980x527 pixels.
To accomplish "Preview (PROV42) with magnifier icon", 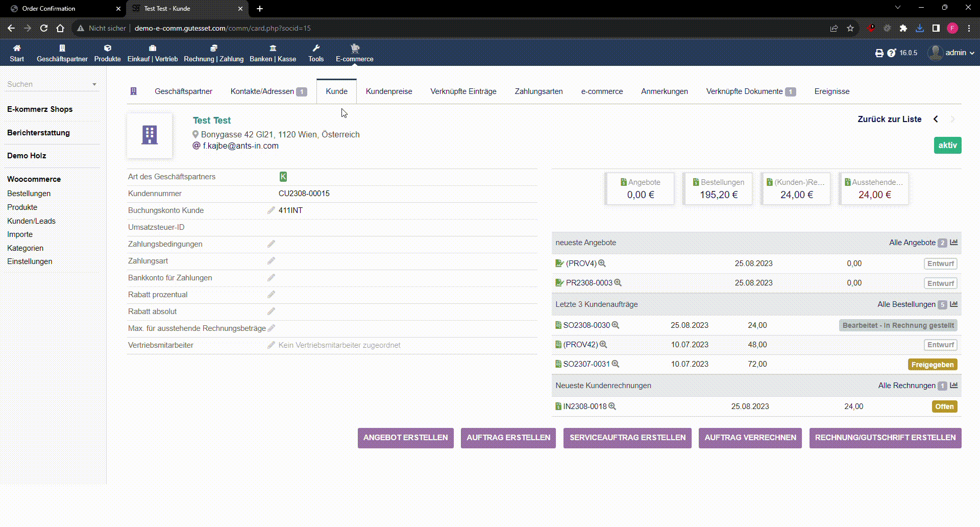I will (x=603, y=345).
